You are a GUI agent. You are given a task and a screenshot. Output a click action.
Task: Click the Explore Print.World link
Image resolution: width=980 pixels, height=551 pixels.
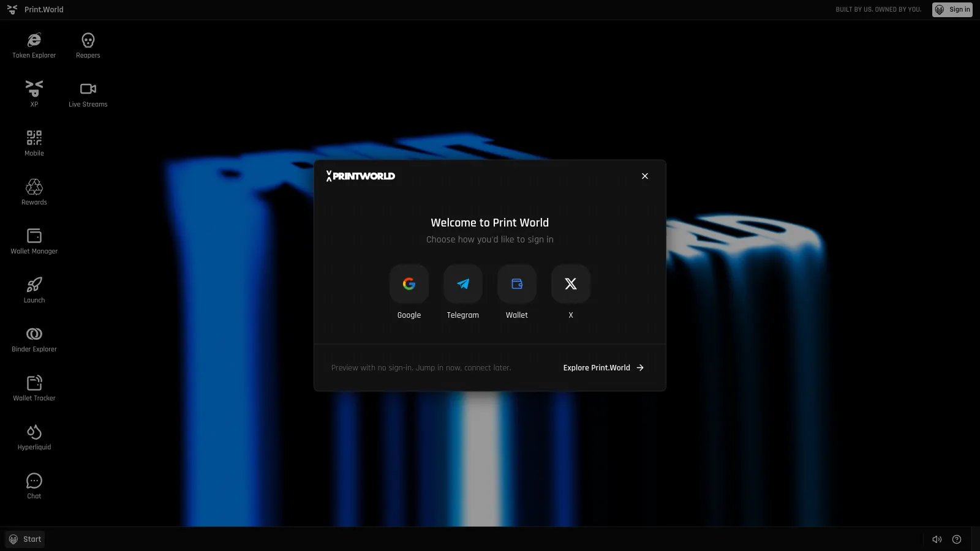click(603, 368)
